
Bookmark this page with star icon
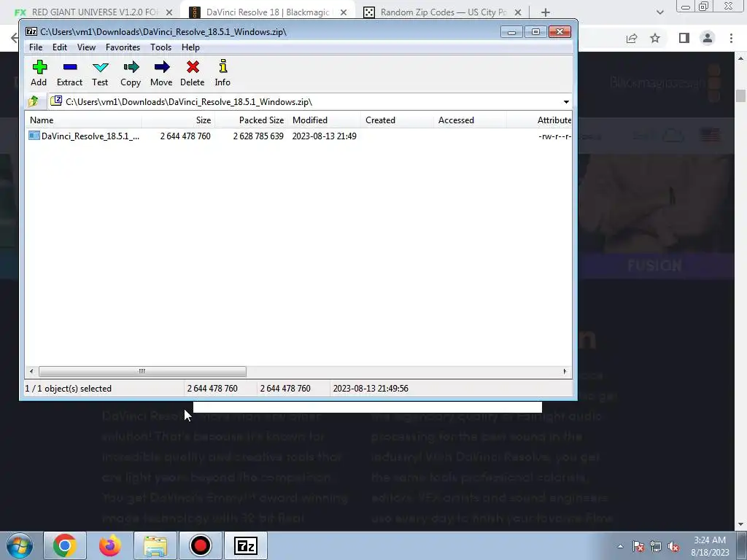[x=655, y=38]
